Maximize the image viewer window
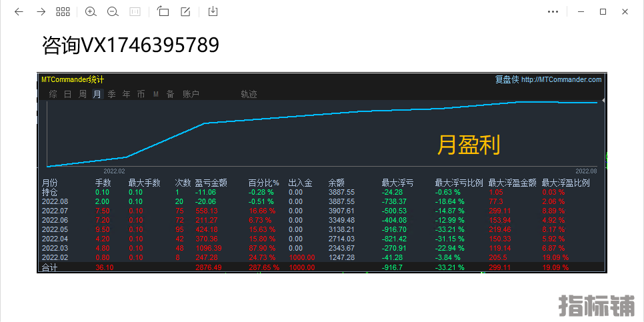Viewport: 644px width, 322px height. click(x=603, y=12)
